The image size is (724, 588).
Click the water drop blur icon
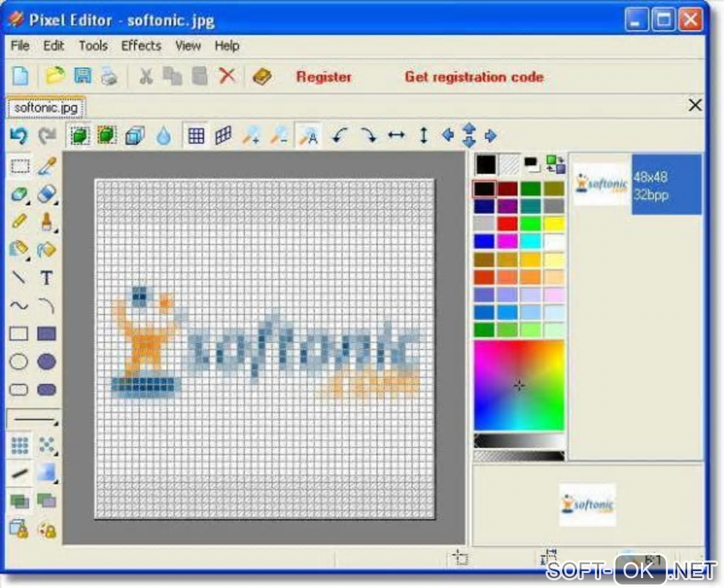pos(164,136)
